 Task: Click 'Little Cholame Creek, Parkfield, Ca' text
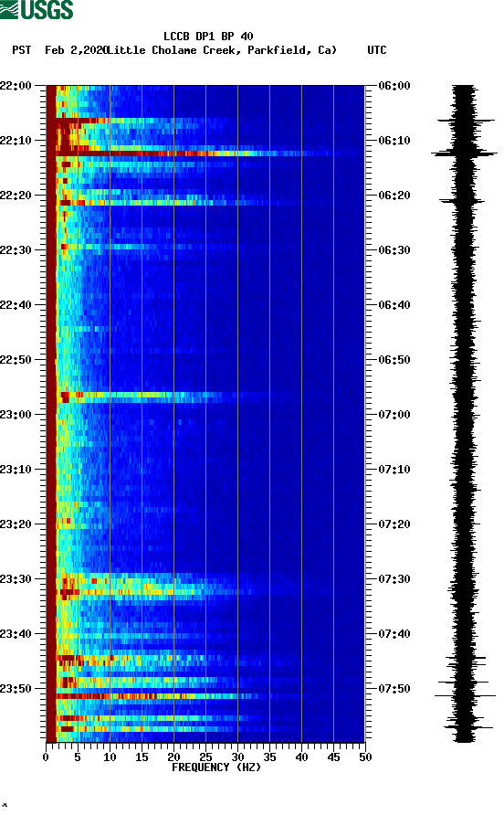click(x=221, y=50)
